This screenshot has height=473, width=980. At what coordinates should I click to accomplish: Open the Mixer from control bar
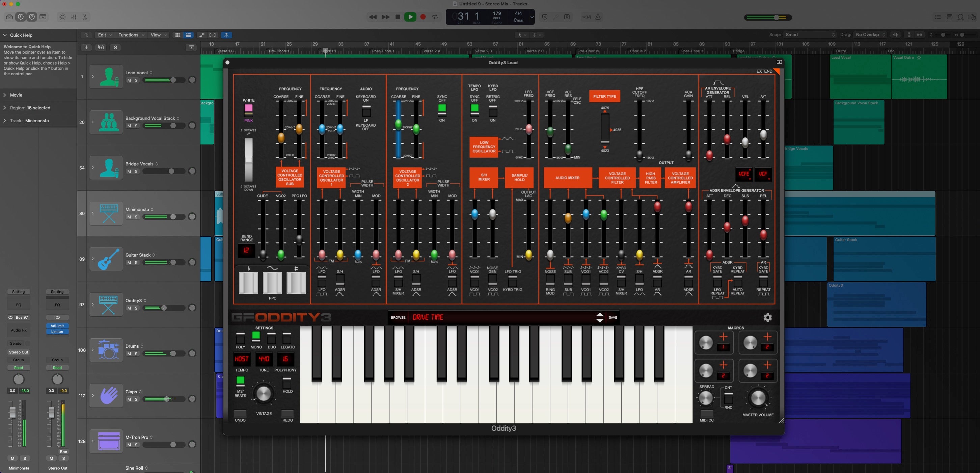pyautogui.click(x=74, y=17)
